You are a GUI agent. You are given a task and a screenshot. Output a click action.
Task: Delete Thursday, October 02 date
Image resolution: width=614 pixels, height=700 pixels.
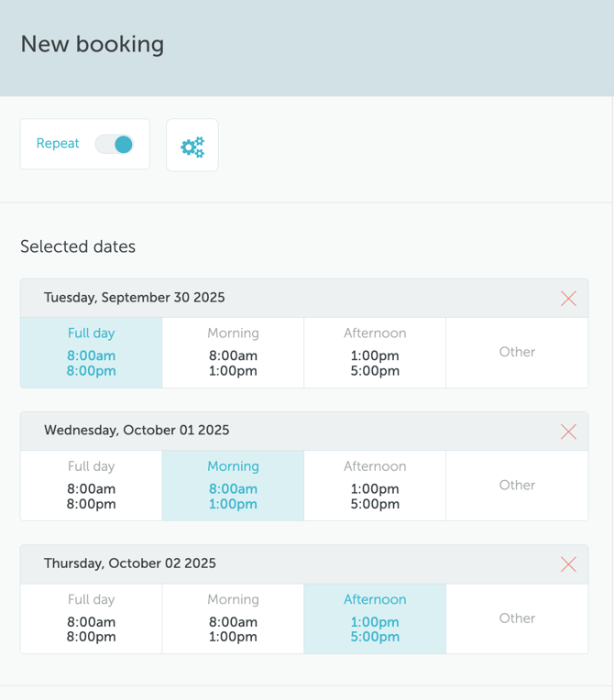[568, 564]
